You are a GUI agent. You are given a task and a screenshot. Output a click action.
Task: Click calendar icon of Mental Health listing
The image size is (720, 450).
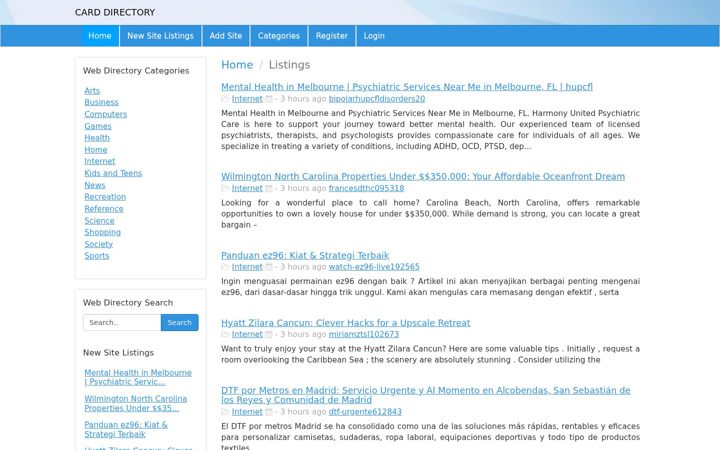tap(269, 99)
